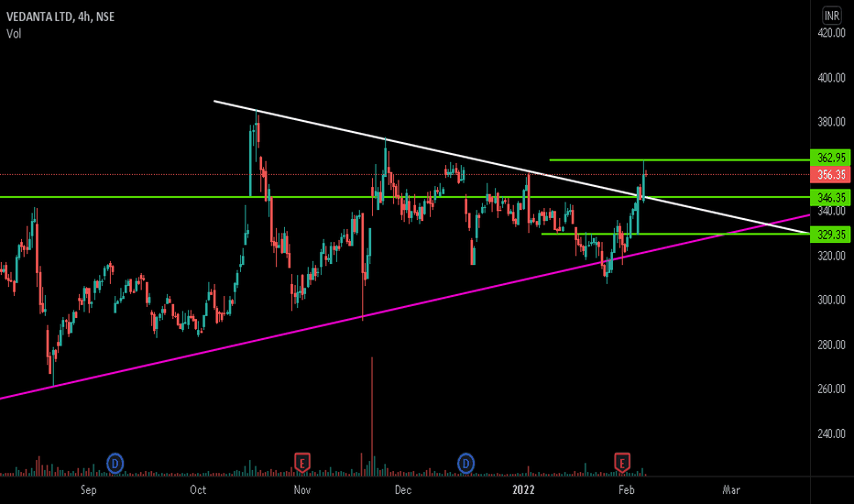Click the Mar label on time axis
The image size is (854, 504).
click(731, 490)
